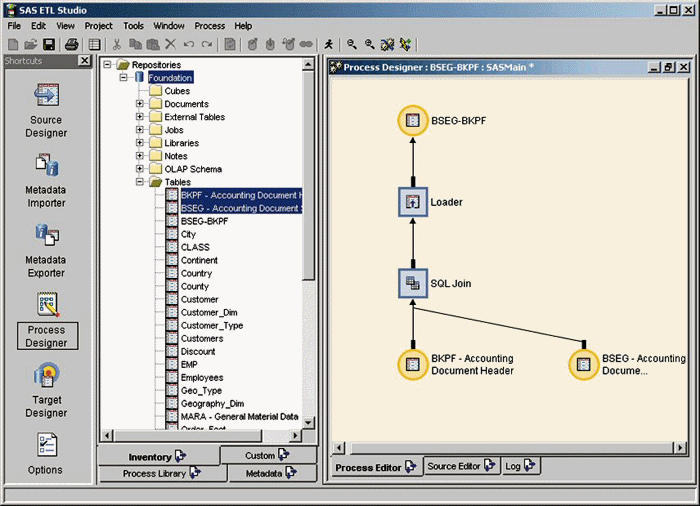Screen dimensions: 700x506
Task: Collapse the Repositories tree root
Action: (107, 65)
